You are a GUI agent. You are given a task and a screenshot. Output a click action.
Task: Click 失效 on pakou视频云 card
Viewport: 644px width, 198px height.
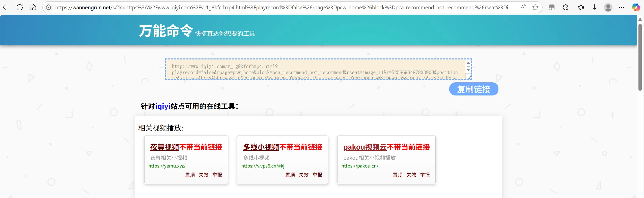(x=411, y=175)
